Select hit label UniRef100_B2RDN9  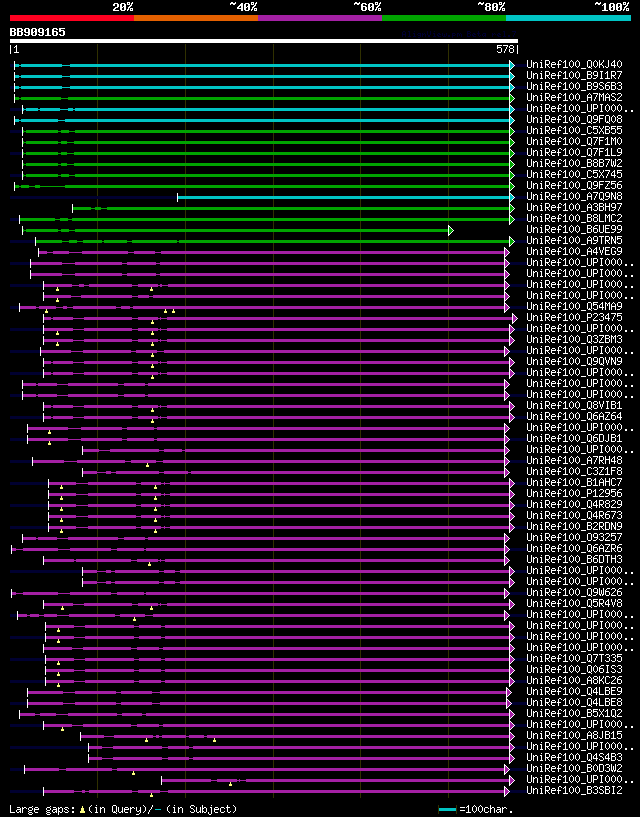click(574, 526)
